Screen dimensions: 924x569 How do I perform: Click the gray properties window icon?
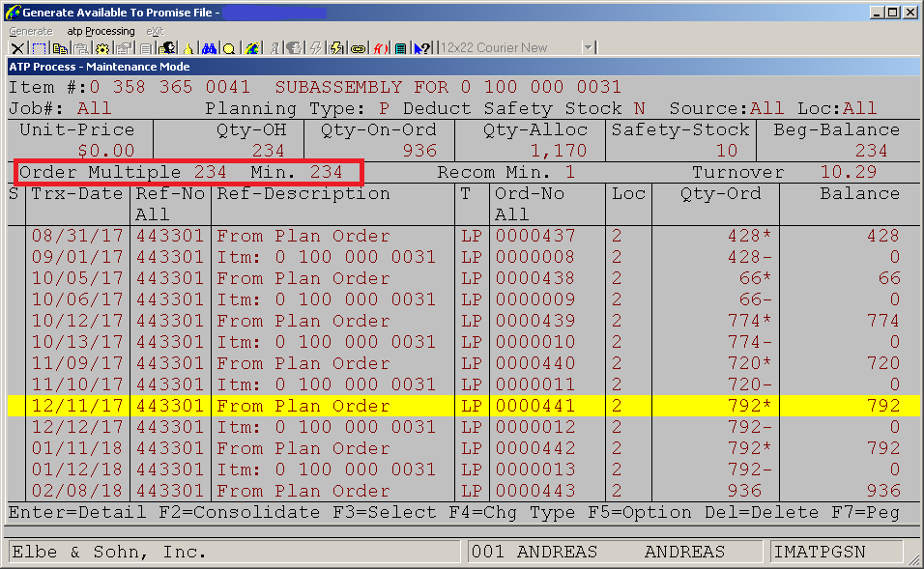pos(124,49)
